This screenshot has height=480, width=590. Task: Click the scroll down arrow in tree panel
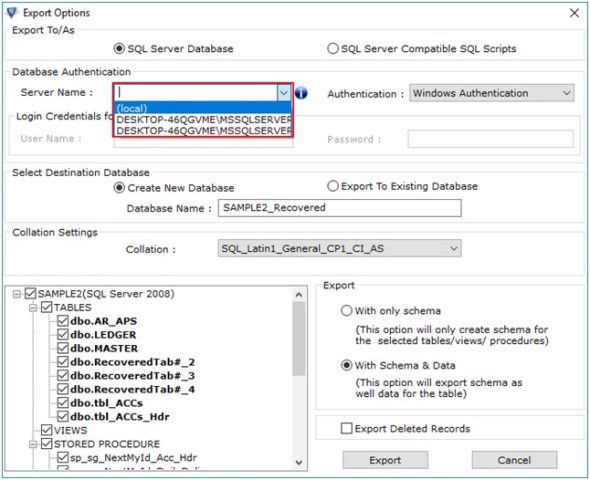299,462
